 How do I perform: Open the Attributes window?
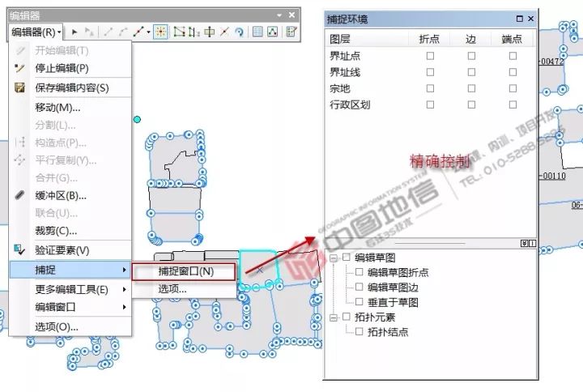(x=257, y=32)
